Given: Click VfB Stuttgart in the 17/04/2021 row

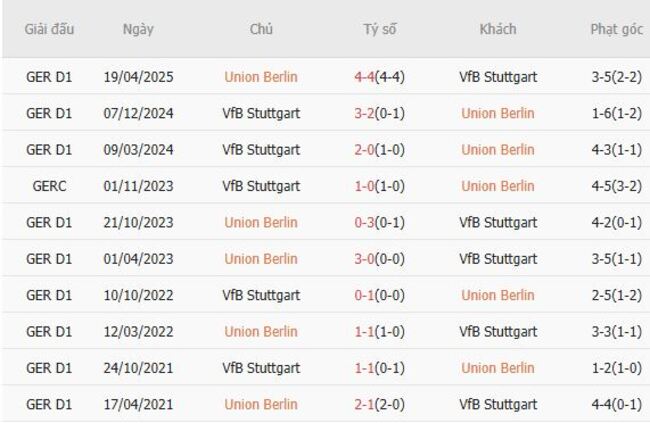Looking at the screenshot, I should (497, 405).
